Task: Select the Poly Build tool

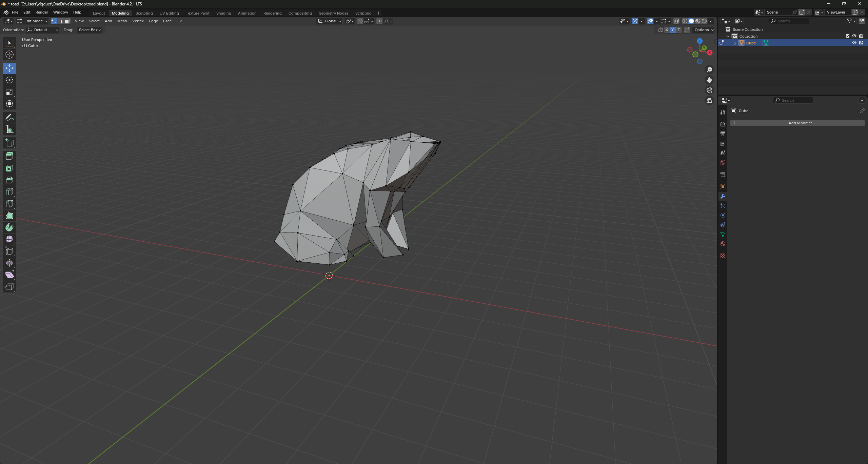Action: pyautogui.click(x=9, y=216)
